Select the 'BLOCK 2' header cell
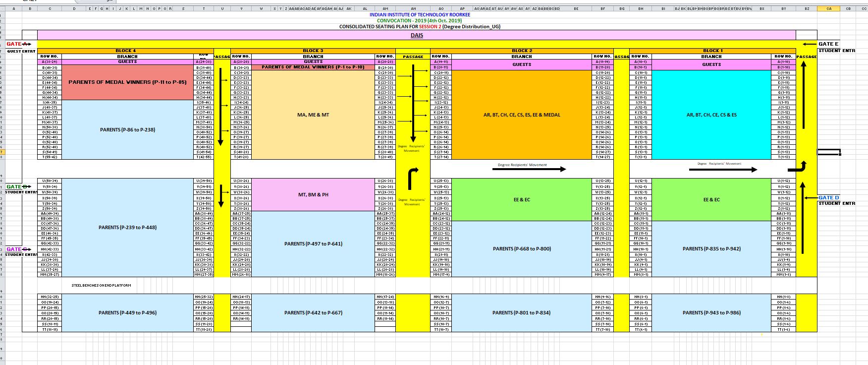The width and height of the screenshot is (868, 365). pos(522,51)
